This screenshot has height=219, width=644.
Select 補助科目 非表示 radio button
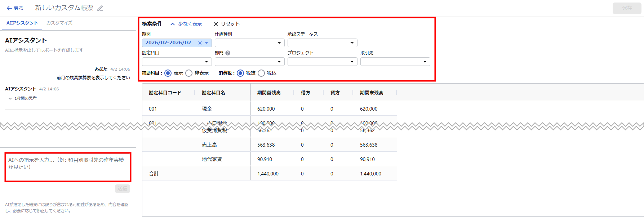(x=189, y=73)
